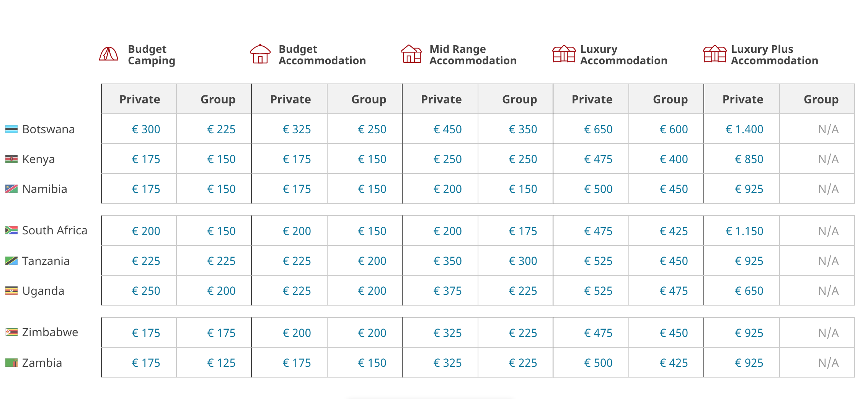Click the South Africa flag icon
This screenshot has height=399, width=868.
11,230
